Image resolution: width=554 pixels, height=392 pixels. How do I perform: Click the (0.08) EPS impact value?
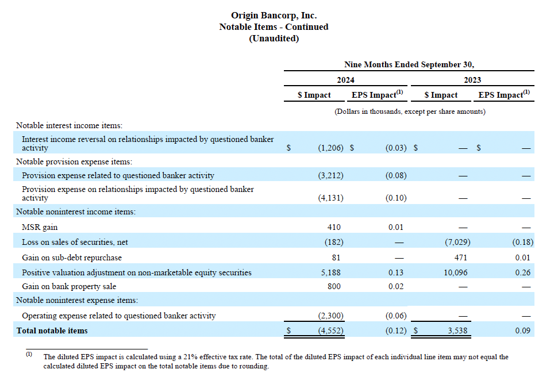pos(396,175)
